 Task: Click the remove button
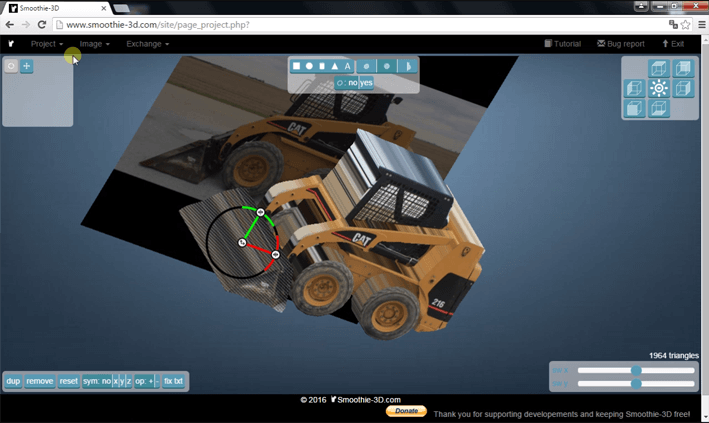[x=40, y=381]
